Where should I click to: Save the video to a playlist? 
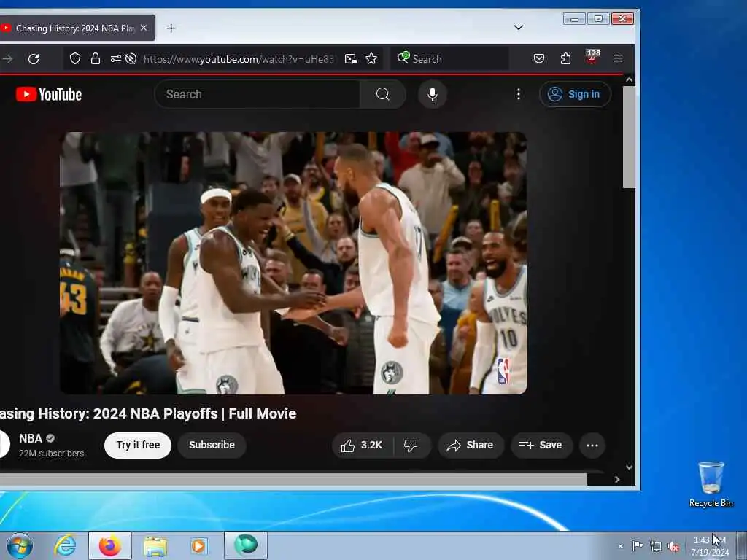pyautogui.click(x=541, y=446)
